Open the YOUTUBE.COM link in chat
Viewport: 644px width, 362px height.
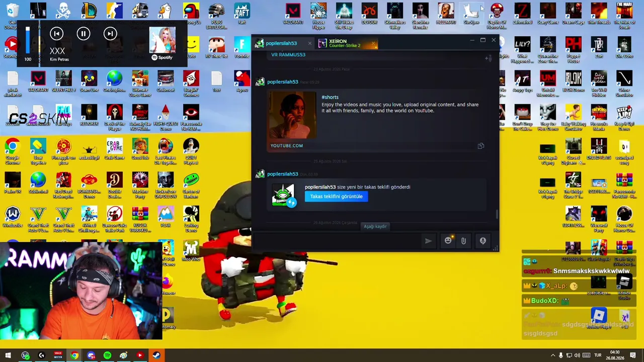pos(287,146)
